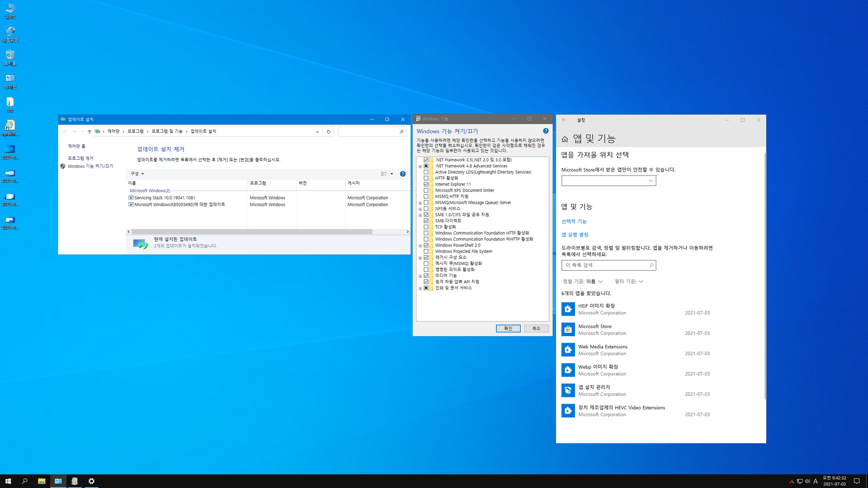Sort by 게시자 column header

[x=377, y=183]
